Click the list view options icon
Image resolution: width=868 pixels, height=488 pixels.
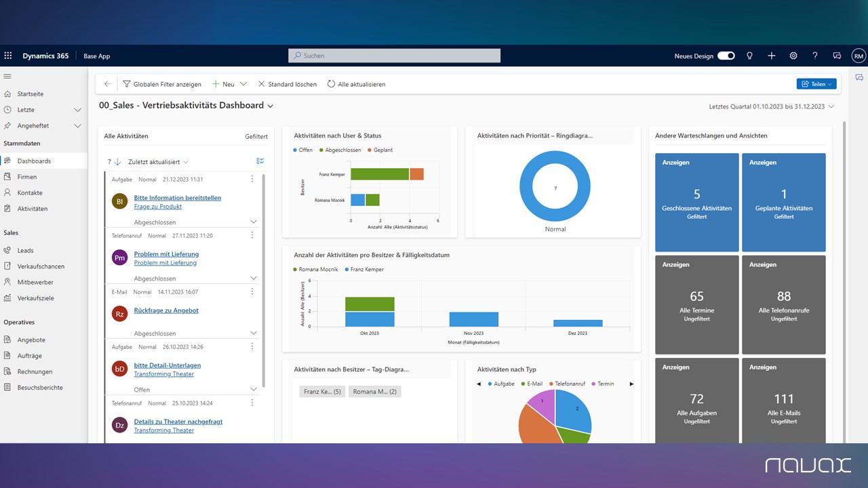click(x=260, y=161)
